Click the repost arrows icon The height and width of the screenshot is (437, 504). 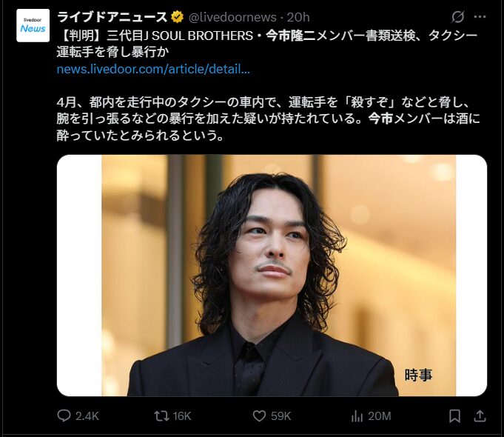pos(161,416)
